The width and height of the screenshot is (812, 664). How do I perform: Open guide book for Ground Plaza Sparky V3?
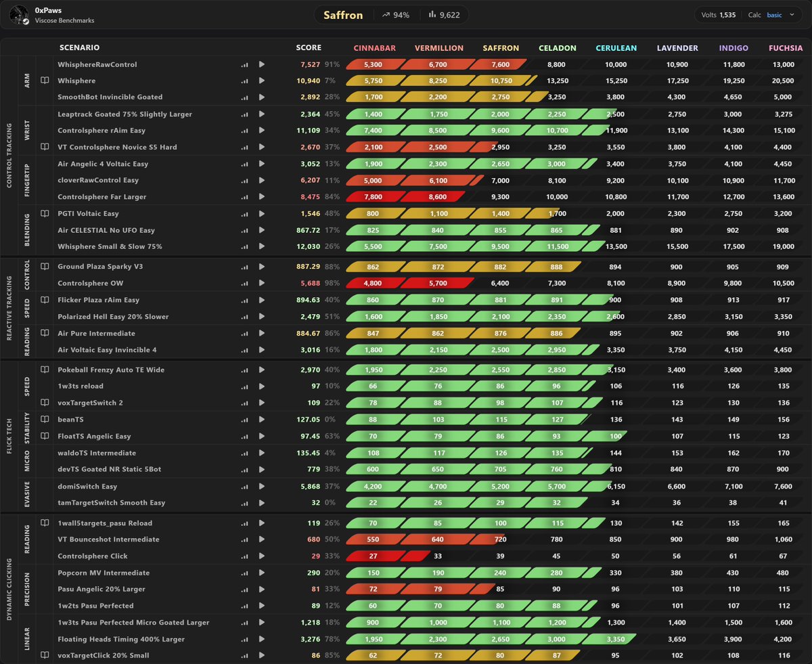[x=45, y=267]
